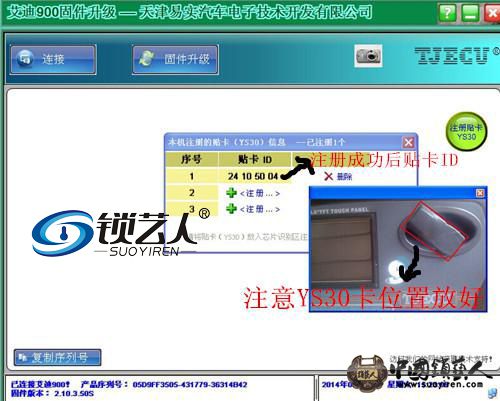Delete registered card 24 10 50 04

338,176
